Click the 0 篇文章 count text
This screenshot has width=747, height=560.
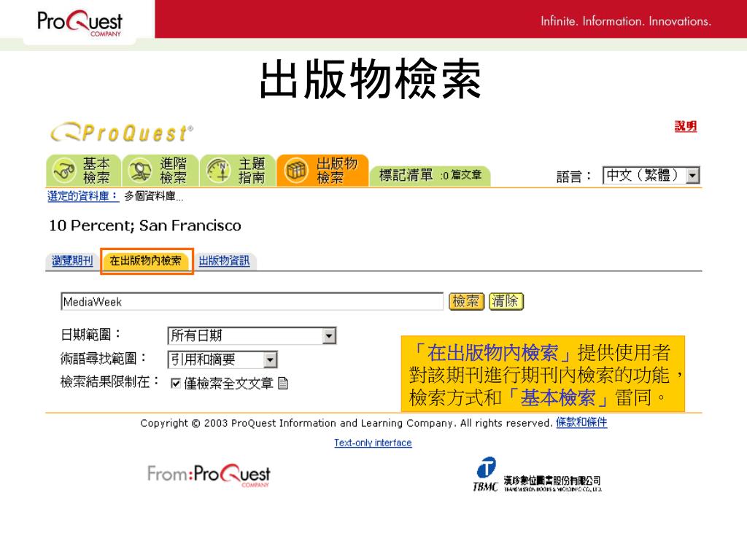pos(462,176)
